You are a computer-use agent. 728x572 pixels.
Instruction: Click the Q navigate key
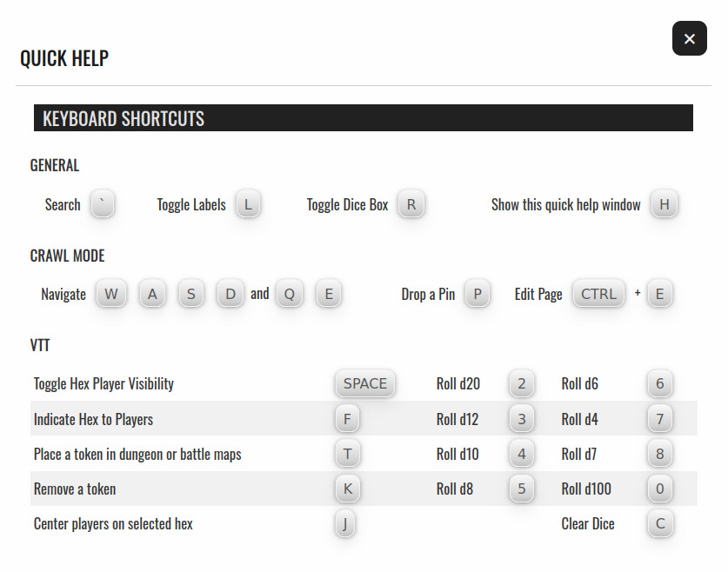click(289, 294)
